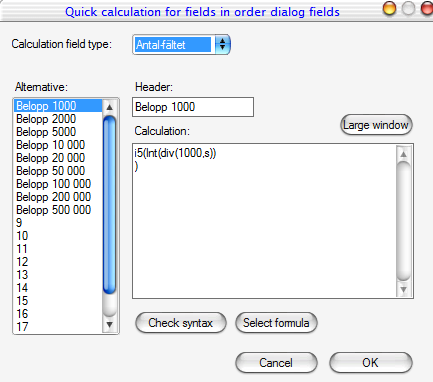Image resolution: width=433 pixels, height=382 pixels.
Task: Click the Select formula button
Action: (276, 323)
